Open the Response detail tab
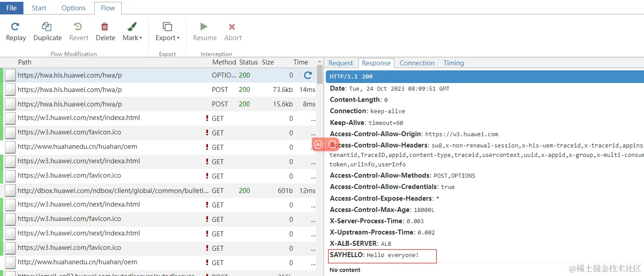Image resolution: width=644 pixels, height=276 pixels. coord(376,63)
